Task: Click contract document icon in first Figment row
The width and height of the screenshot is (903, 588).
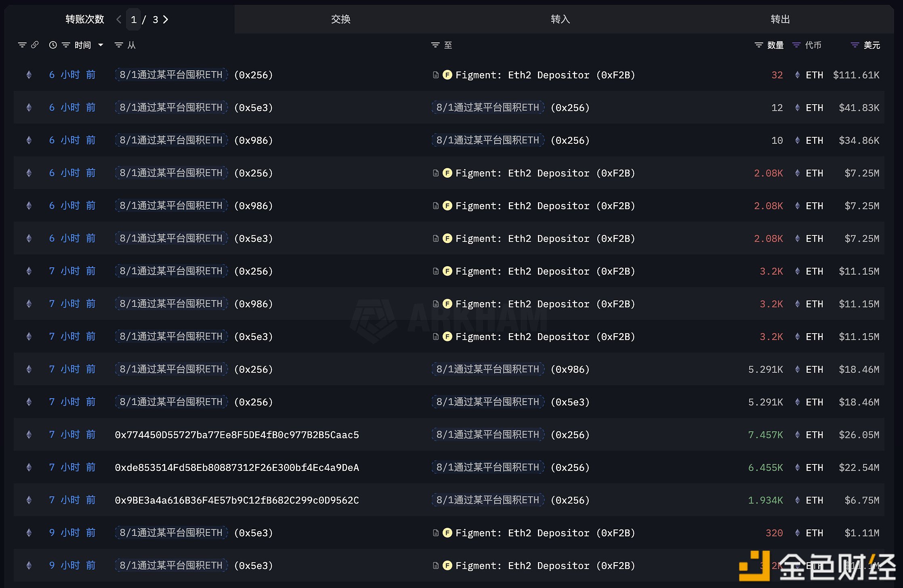Action: pyautogui.click(x=436, y=75)
